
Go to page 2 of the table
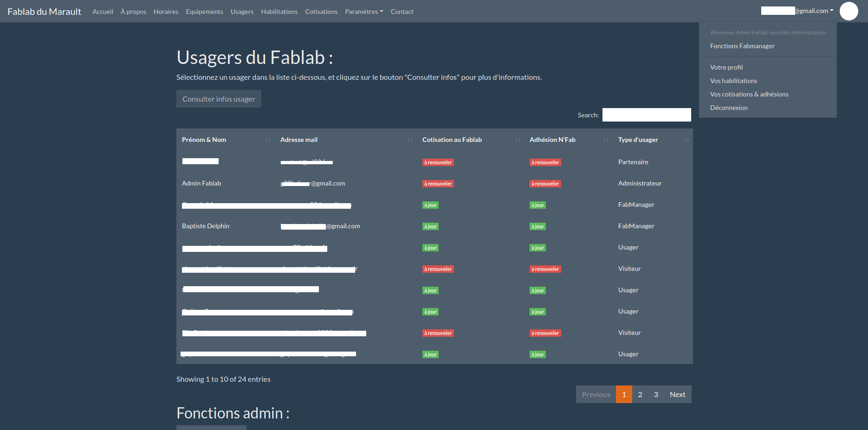tap(640, 394)
